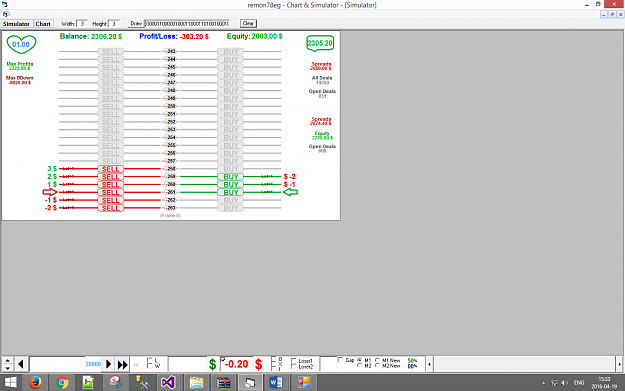The width and height of the screenshot is (625, 391).
Task: Click the green heart showing 01.00
Action: (x=21, y=44)
